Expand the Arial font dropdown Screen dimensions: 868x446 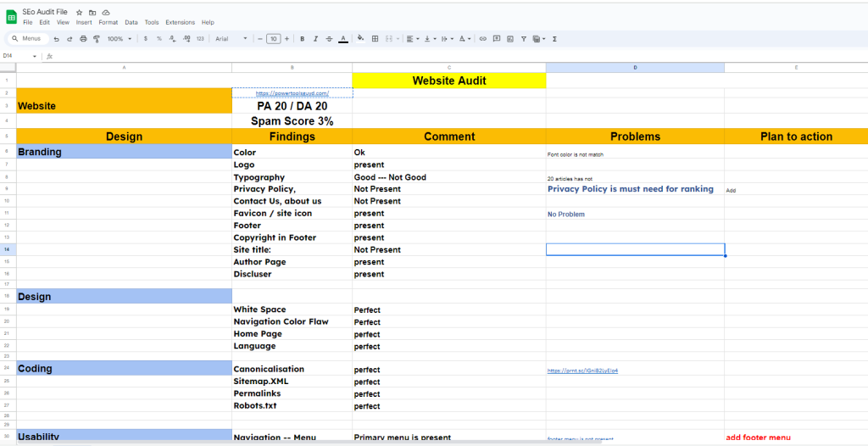point(231,39)
